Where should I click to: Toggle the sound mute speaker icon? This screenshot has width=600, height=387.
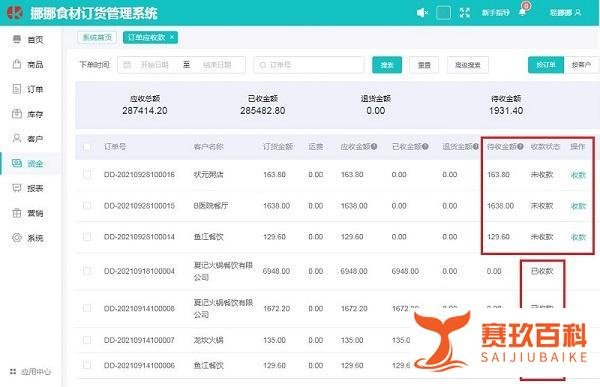click(x=422, y=13)
